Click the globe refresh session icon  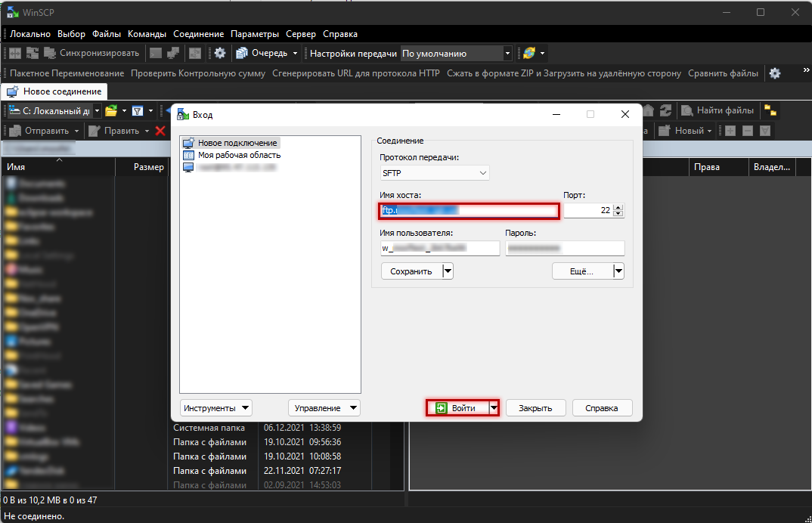tap(529, 53)
